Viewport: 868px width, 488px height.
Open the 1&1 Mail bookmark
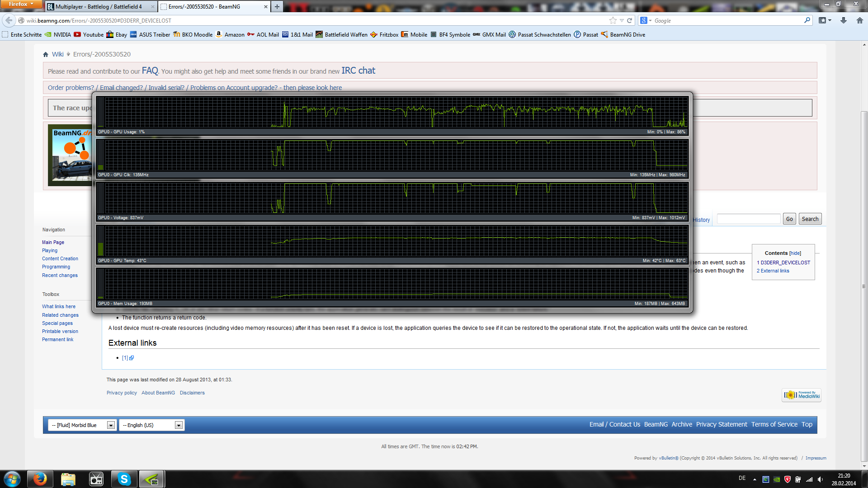(297, 34)
